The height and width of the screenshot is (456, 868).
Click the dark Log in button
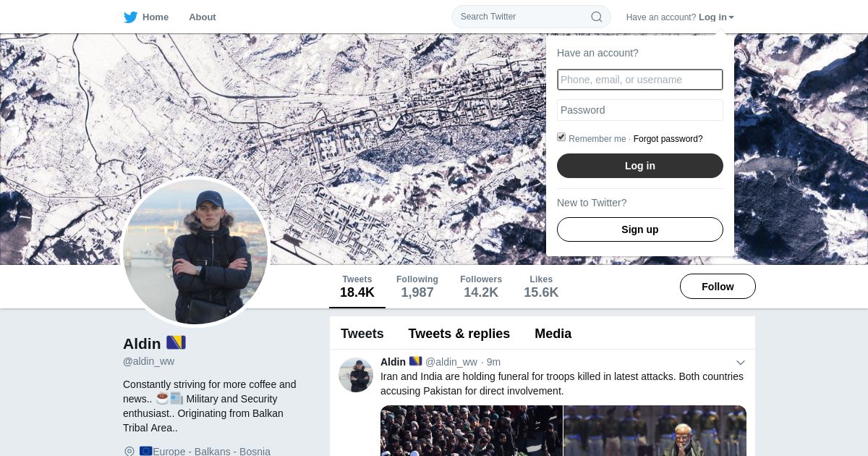640,166
